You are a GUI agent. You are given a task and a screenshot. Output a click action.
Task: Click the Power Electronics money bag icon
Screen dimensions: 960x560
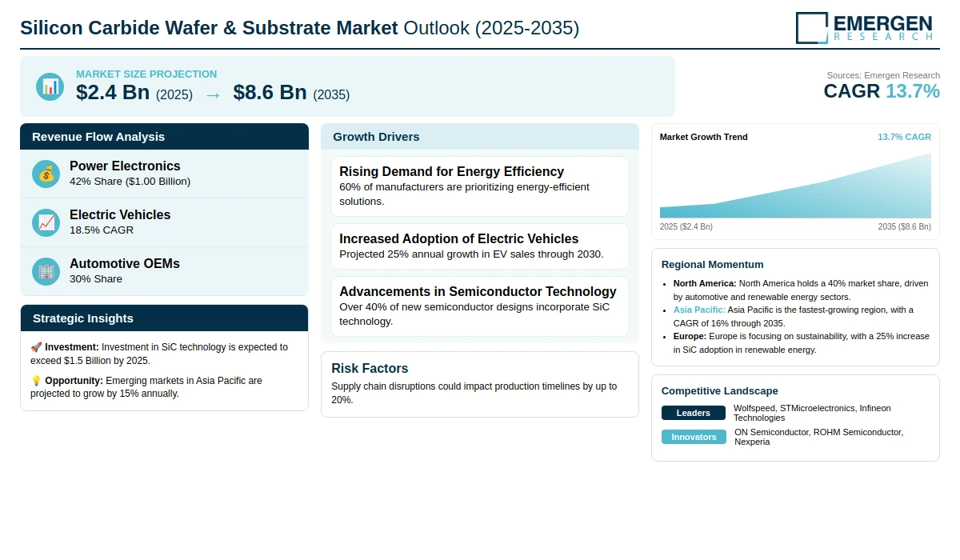[x=46, y=174]
